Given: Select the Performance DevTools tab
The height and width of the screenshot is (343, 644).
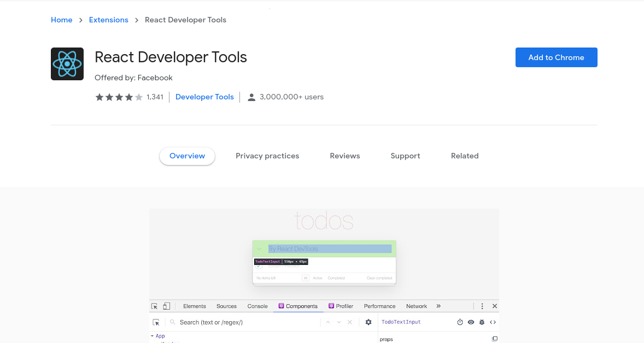Looking at the screenshot, I should click(x=379, y=306).
